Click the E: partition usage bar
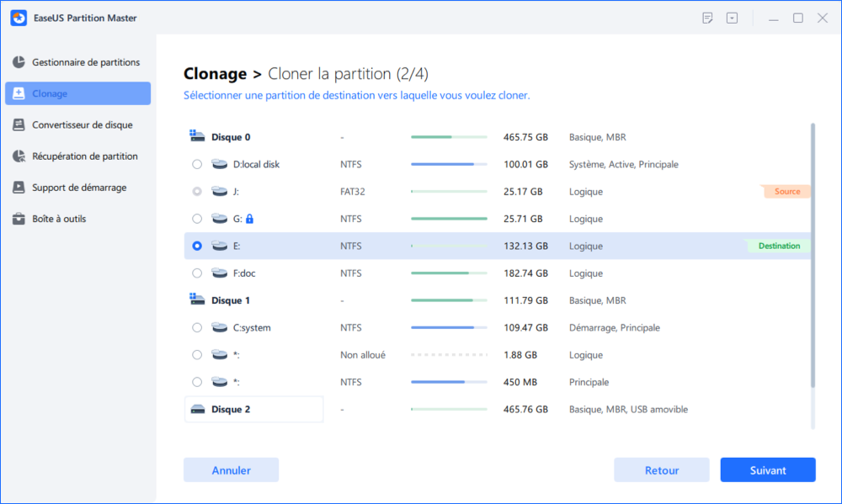 click(449, 247)
